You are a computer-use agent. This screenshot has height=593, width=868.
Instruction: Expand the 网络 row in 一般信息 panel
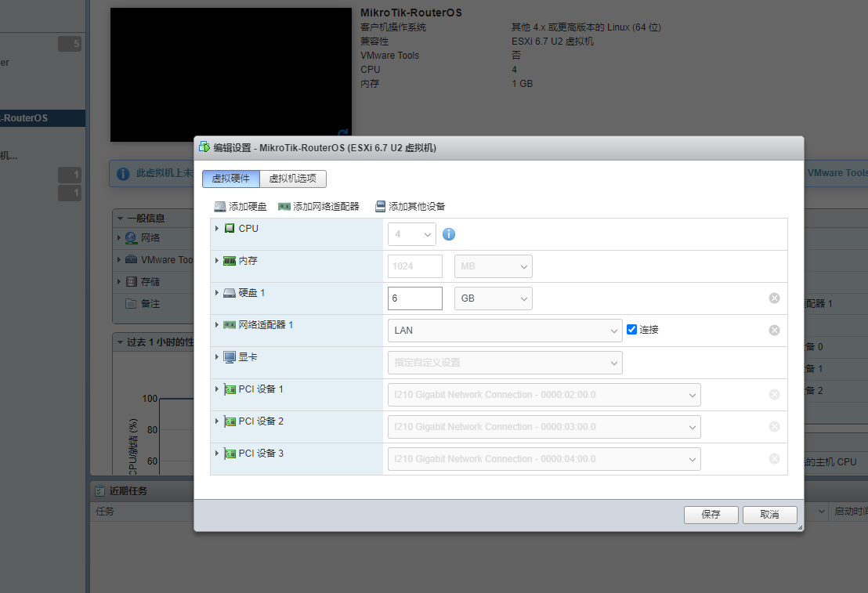119,238
